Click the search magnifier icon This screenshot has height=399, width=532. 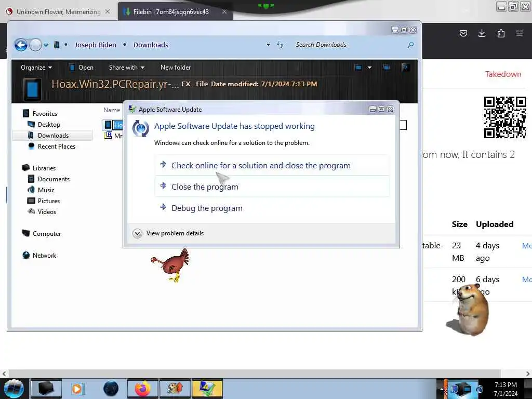[410, 45]
